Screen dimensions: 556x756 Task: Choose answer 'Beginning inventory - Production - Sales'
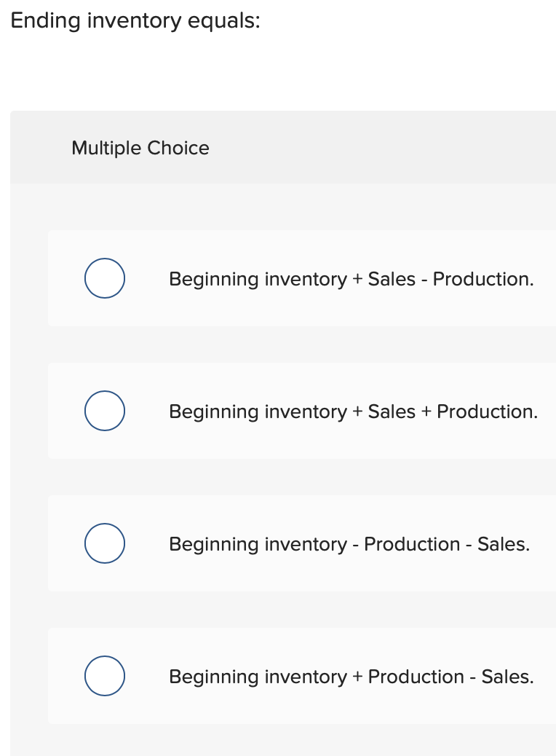349,544
